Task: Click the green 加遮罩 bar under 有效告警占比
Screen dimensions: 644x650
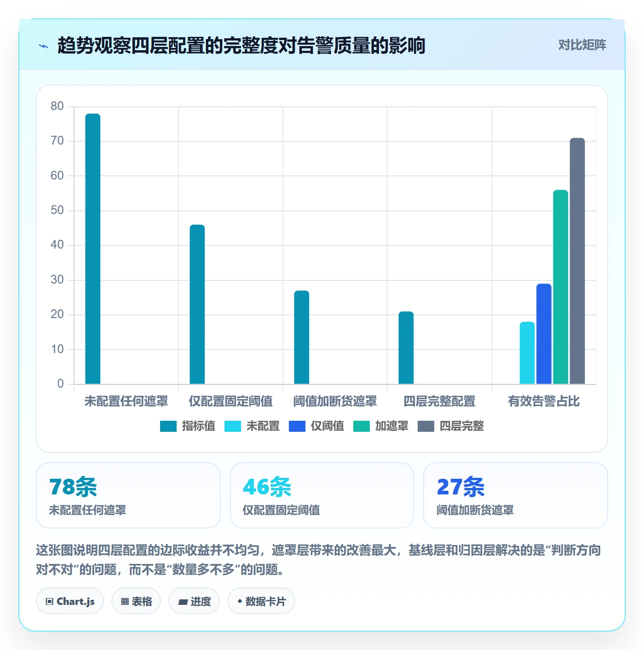Action: (561, 287)
